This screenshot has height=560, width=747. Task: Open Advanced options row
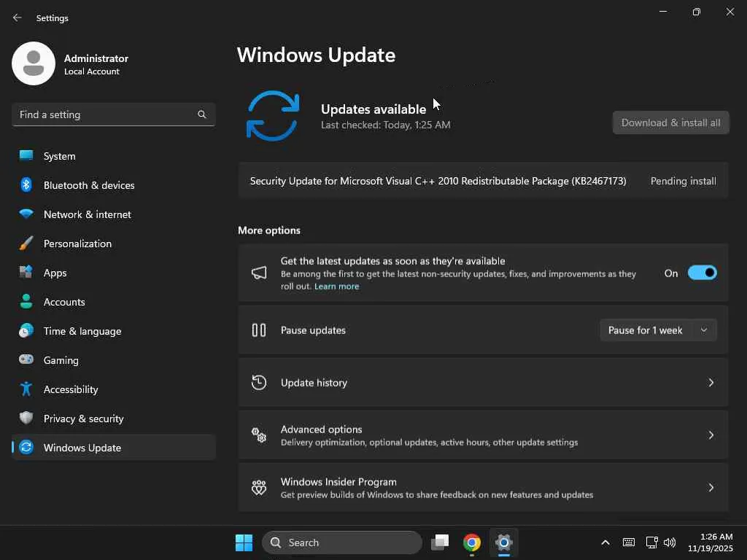click(x=483, y=435)
